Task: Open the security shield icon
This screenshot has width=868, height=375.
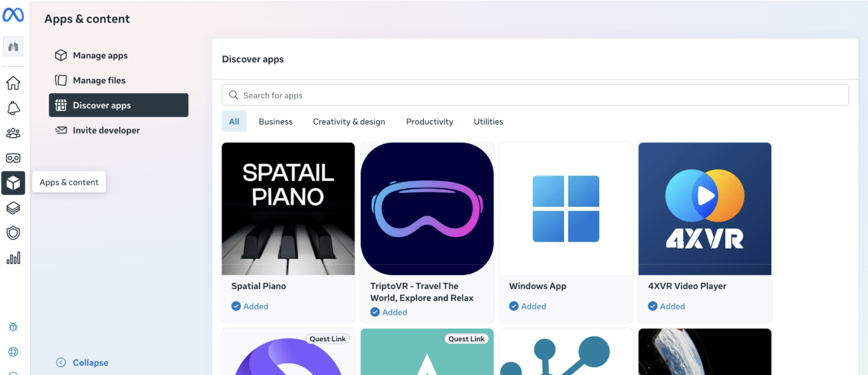Action: pos(13,233)
